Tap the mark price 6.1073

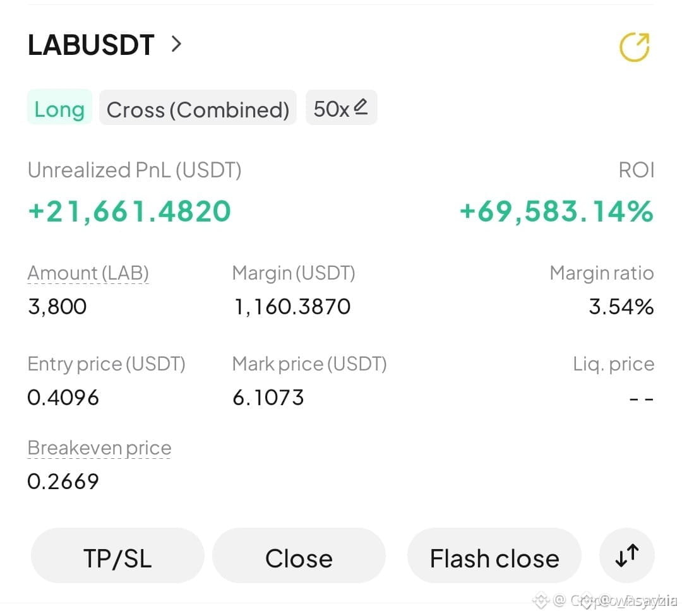tap(268, 398)
